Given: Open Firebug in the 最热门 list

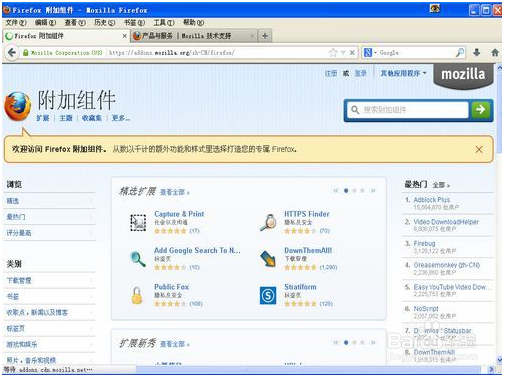Looking at the screenshot, I should click(424, 243).
